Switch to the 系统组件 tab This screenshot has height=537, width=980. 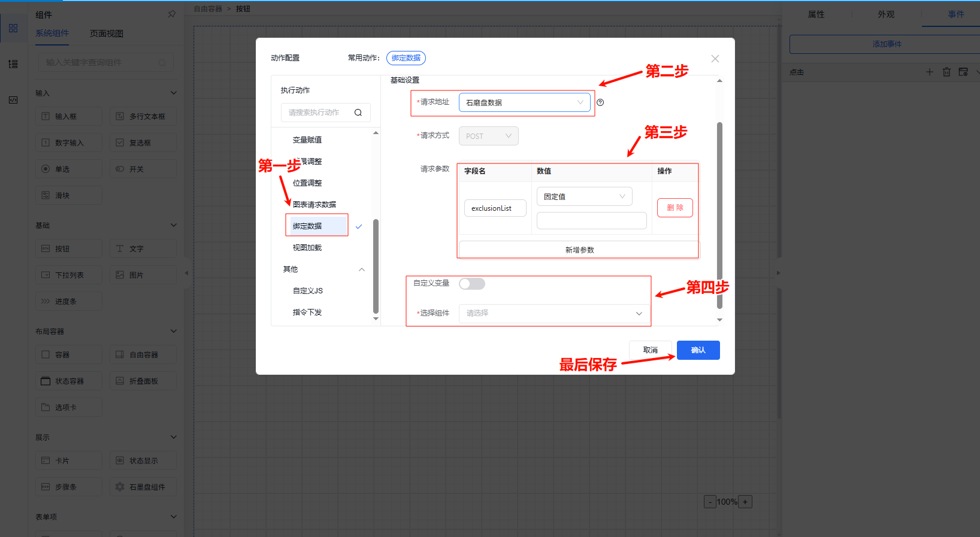pos(52,34)
